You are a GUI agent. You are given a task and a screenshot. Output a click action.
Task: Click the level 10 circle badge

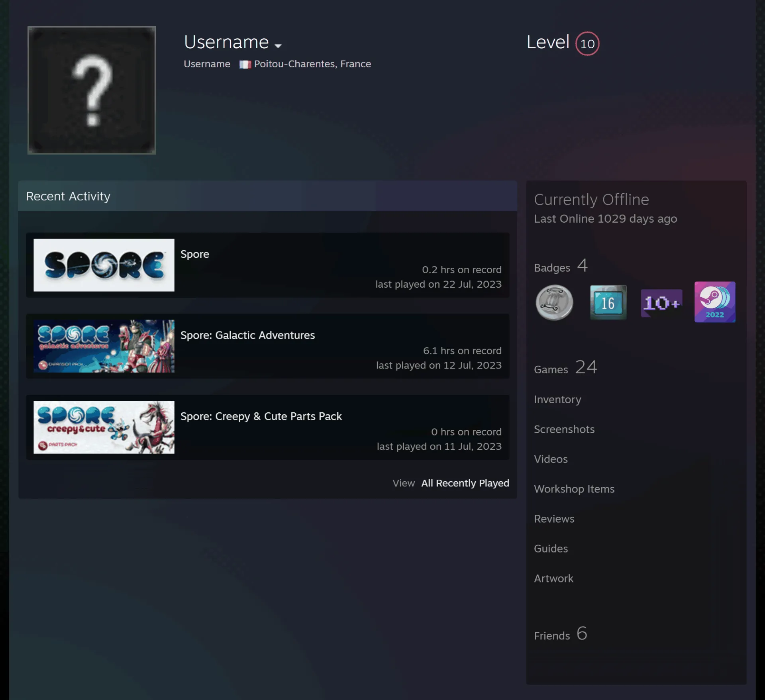click(x=587, y=43)
